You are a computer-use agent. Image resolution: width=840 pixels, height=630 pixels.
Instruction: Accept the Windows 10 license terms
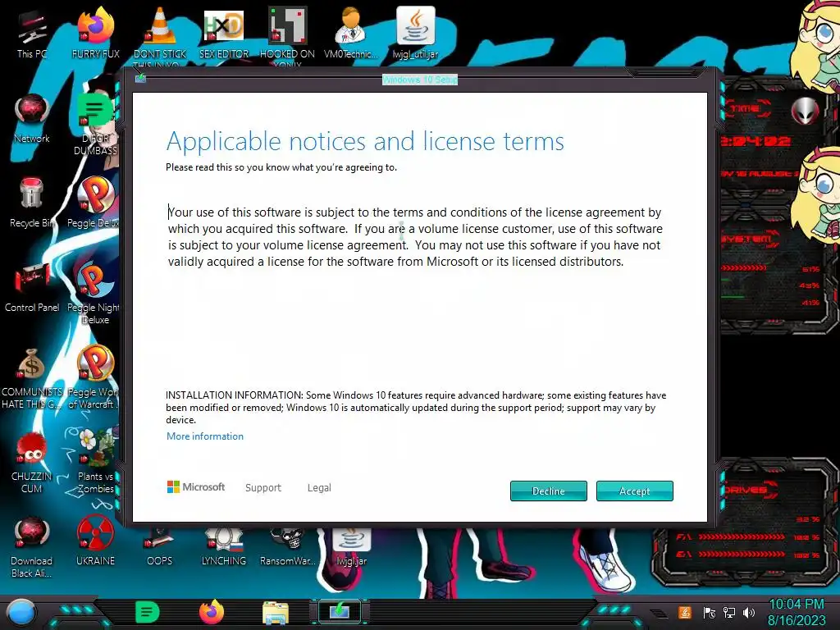634,491
